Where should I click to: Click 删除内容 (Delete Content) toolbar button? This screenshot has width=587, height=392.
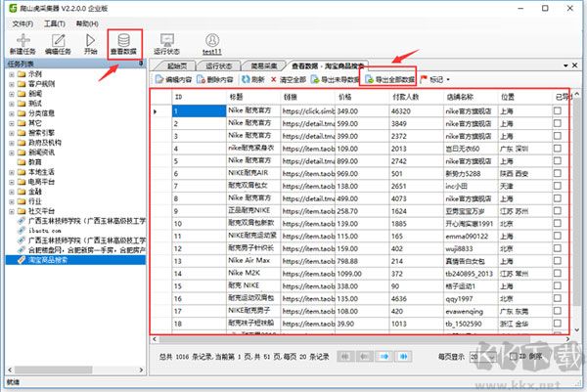[215, 79]
